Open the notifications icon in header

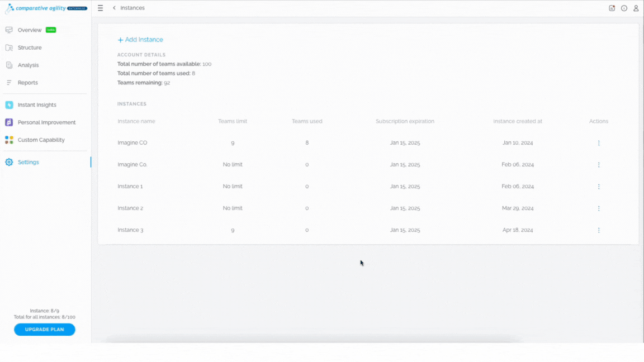(612, 8)
